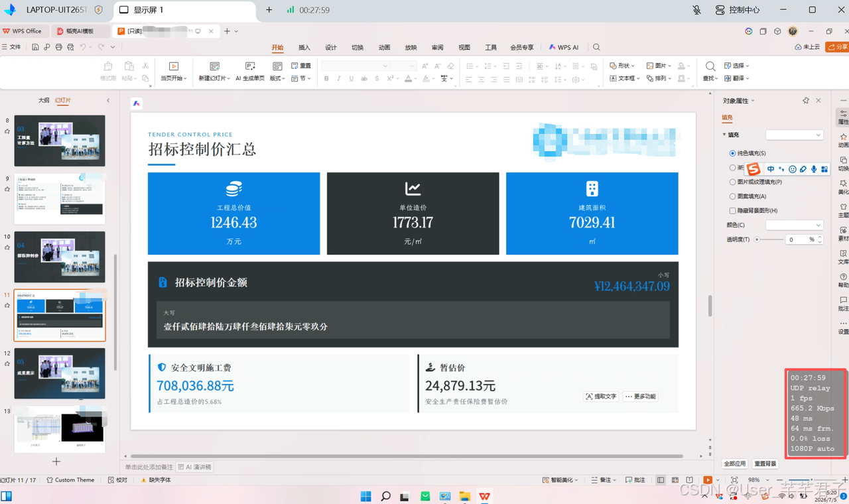
Task: Switch to reading view icon in status bar
Action: point(690,480)
